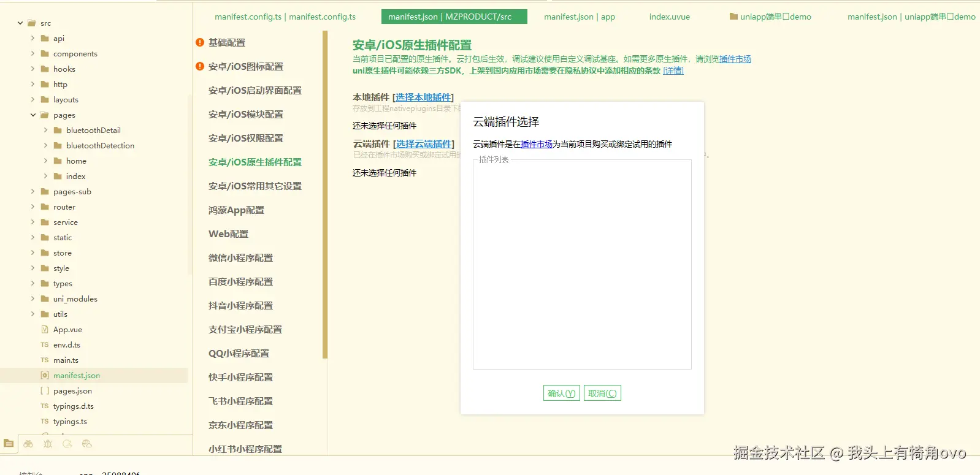The height and width of the screenshot is (475, 980).
Task: Expand the utils folder chevron
Action: pos(33,314)
